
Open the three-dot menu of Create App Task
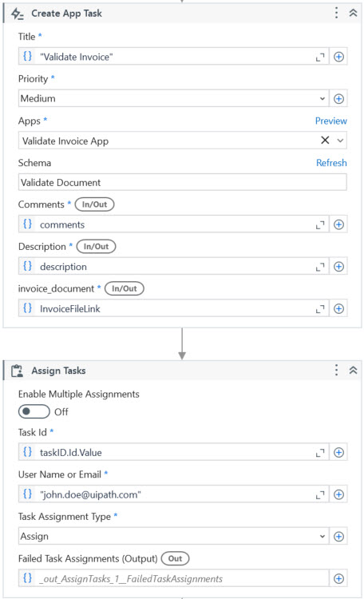(336, 13)
